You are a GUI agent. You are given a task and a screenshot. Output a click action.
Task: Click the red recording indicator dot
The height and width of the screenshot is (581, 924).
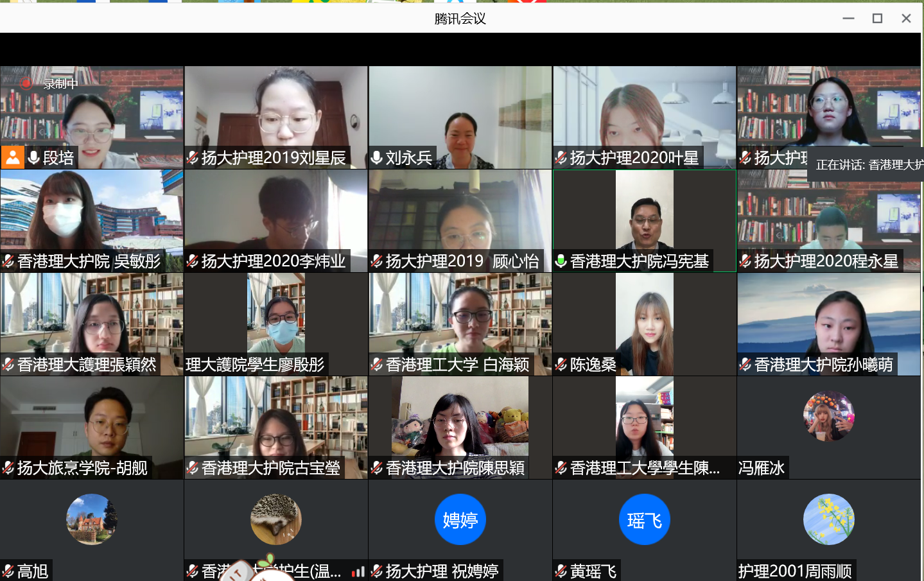[26, 83]
